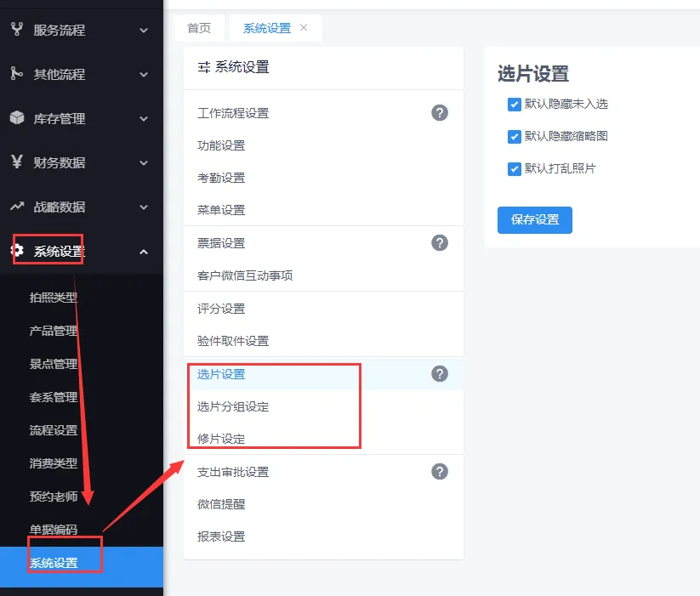Switch to the 首页 tab
Screen dimensions: 700x596
click(199, 28)
